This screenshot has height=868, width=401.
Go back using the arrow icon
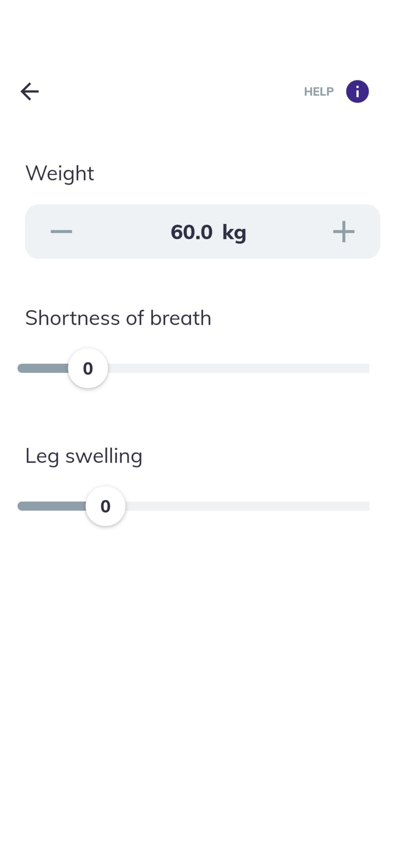(x=30, y=91)
